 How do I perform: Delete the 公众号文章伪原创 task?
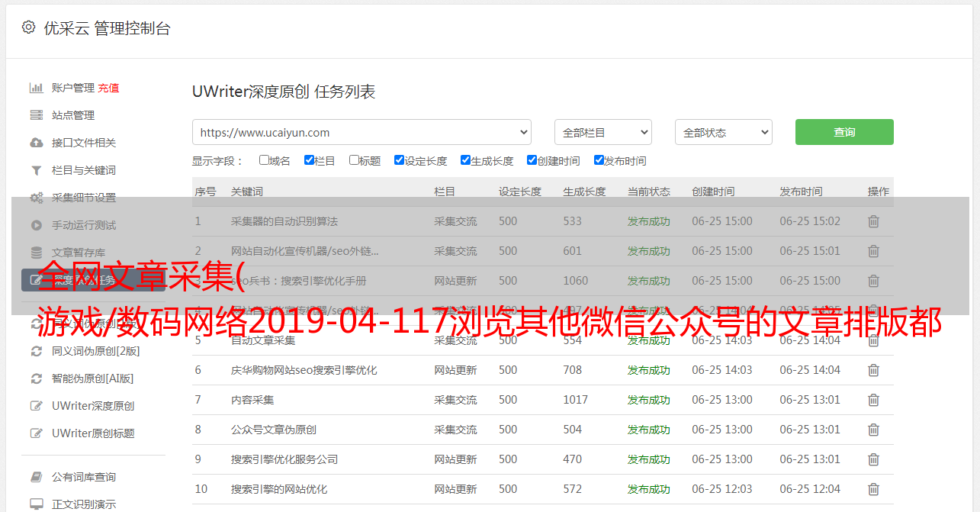click(x=873, y=430)
